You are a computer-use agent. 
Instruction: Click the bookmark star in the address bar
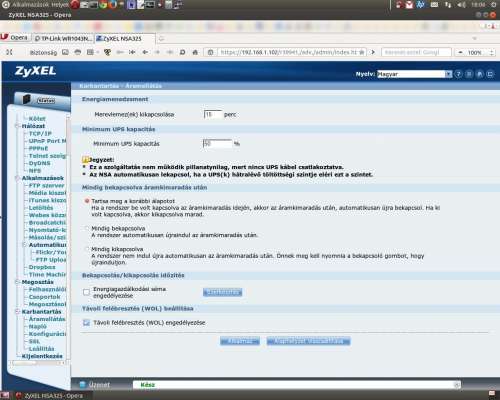(x=362, y=52)
